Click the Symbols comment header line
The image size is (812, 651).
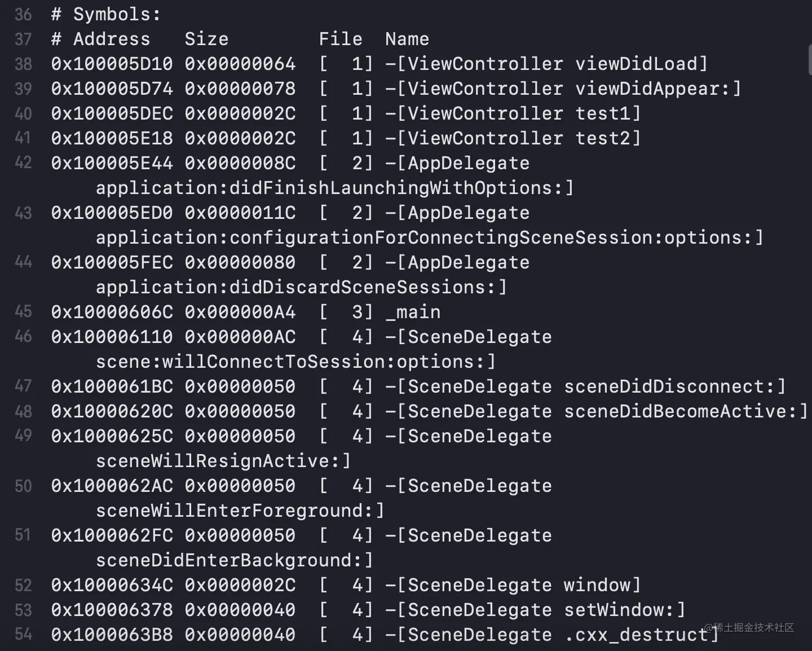coord(106,14)
